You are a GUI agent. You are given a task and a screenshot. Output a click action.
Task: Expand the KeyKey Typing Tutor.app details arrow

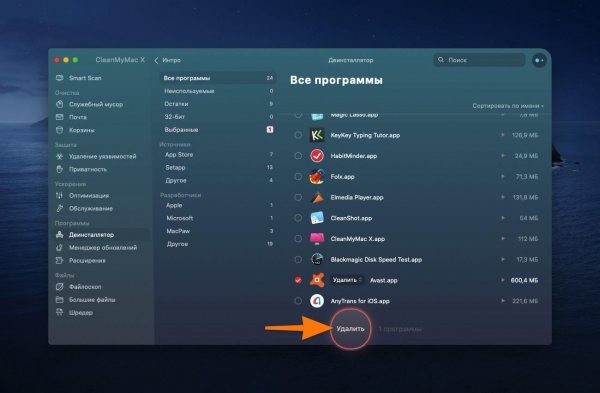503,135
